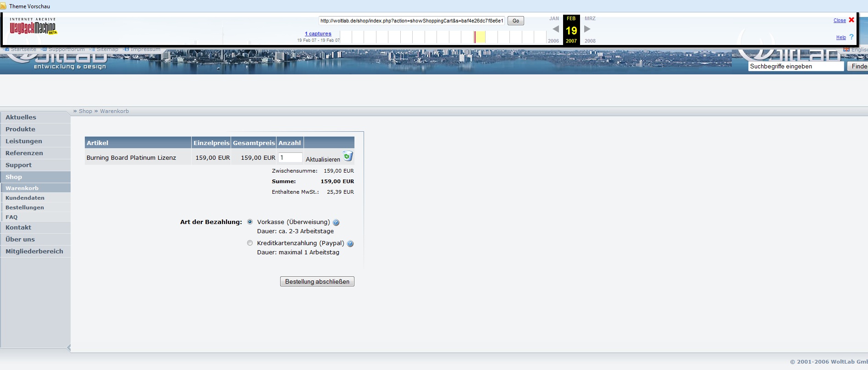Viewport: 868px width, 370px height.
Task: Click help icon next to Paypal option
Action: tap(350, 244)
